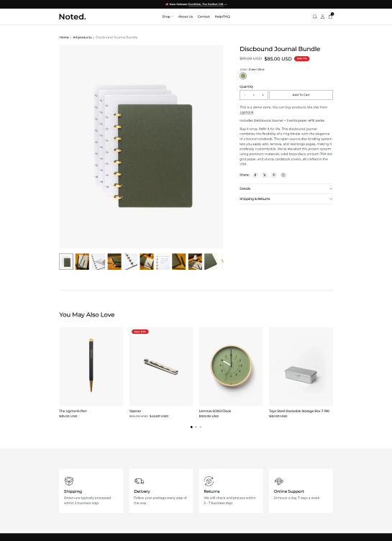The image size is (392, 541).
Task: Go to About Us page
Action: 186,17
